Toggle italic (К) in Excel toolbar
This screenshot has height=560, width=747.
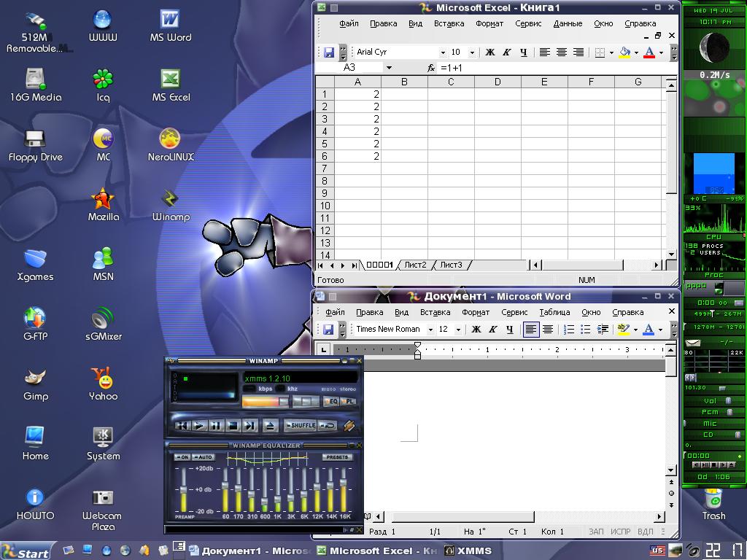pos(507,52)
